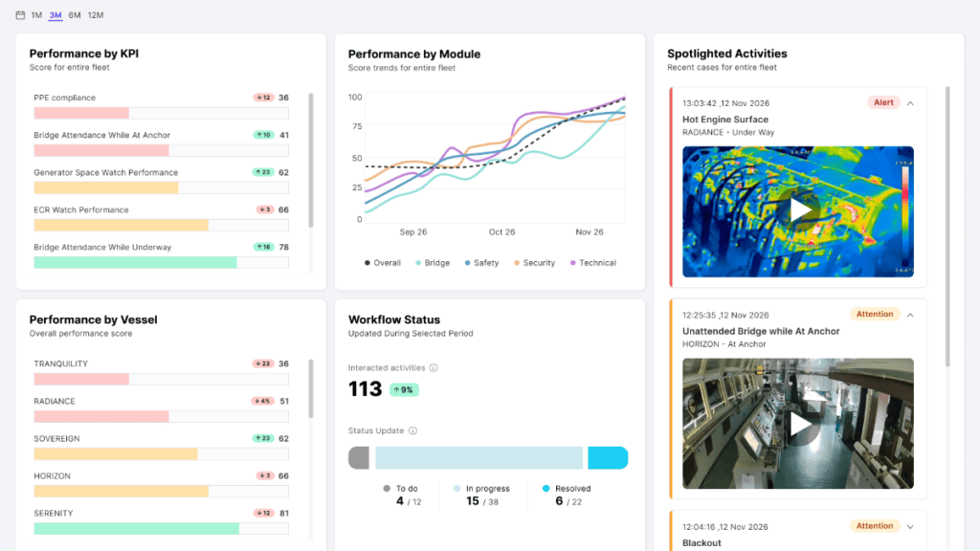Show info for Interacted activities
The height and width of the screenshot is (551, 980).
click(434, 368)
